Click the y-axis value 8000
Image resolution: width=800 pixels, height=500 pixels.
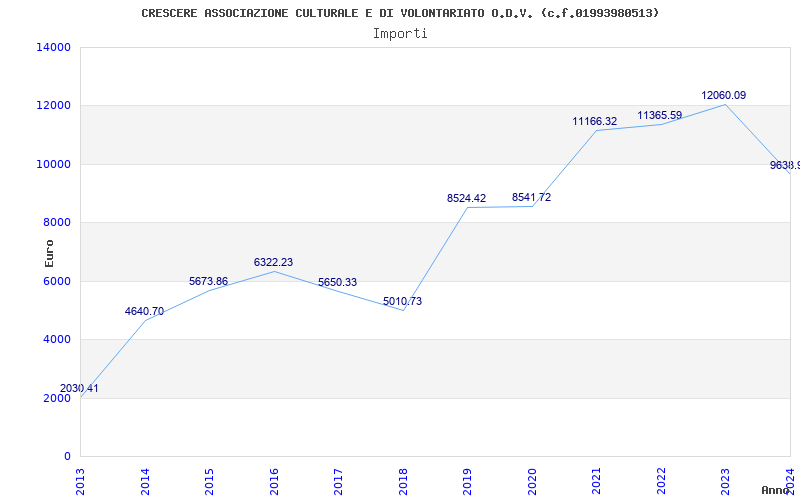click(57, 222)
